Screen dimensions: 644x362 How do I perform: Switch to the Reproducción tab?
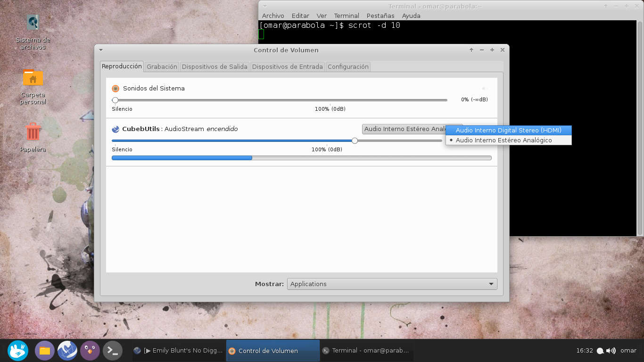(x=122, y=66)
